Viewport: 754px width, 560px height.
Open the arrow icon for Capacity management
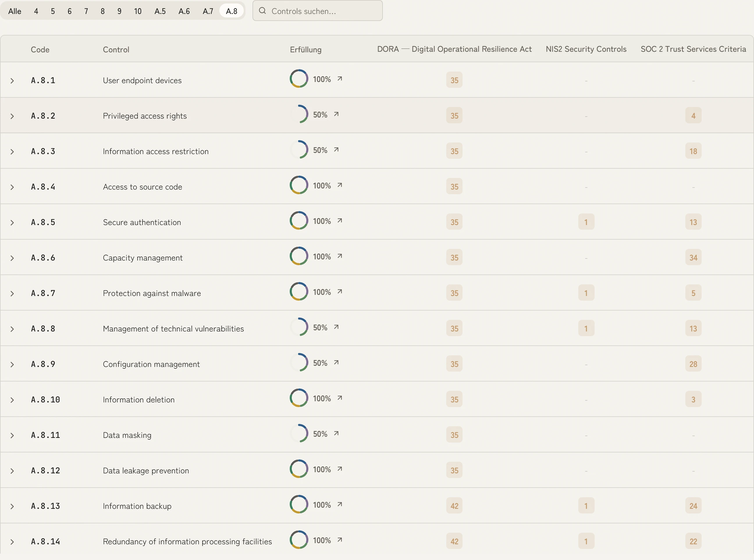[x=339, y=256]
